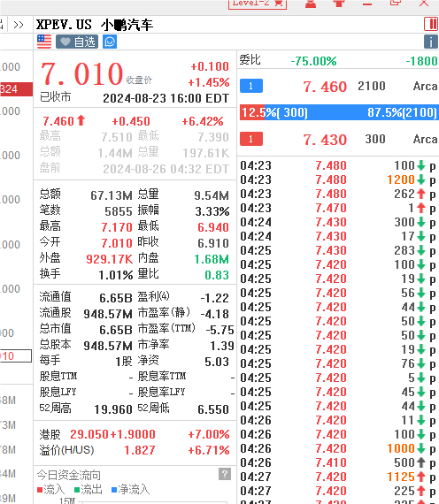Click the 流入 red legend marker
This screenshot has width=439, height=504.
(40, 490)
